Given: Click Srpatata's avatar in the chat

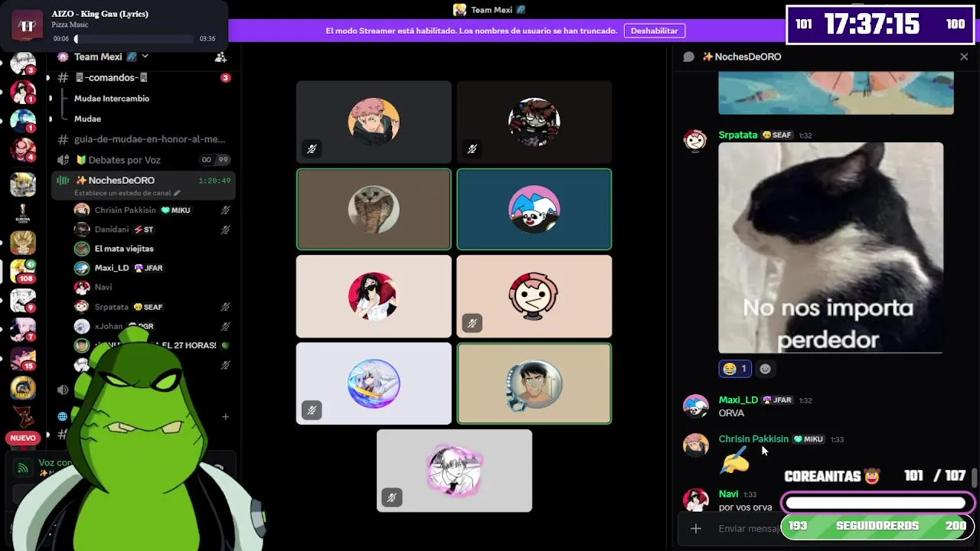Looking at the screenshot, I should coord(695,141).
